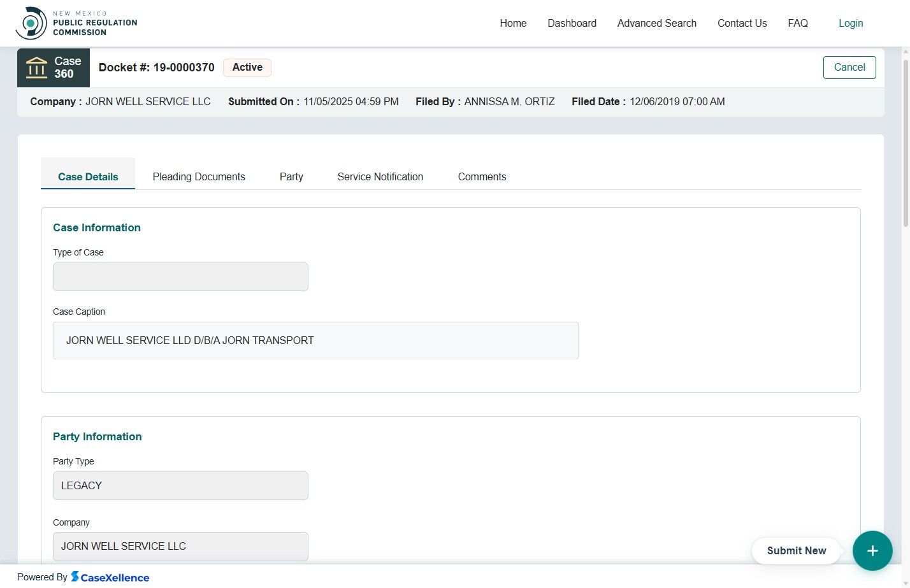Click the Submit New button
The height and width of the screenshot is (588, 910).
pos(797,550)
